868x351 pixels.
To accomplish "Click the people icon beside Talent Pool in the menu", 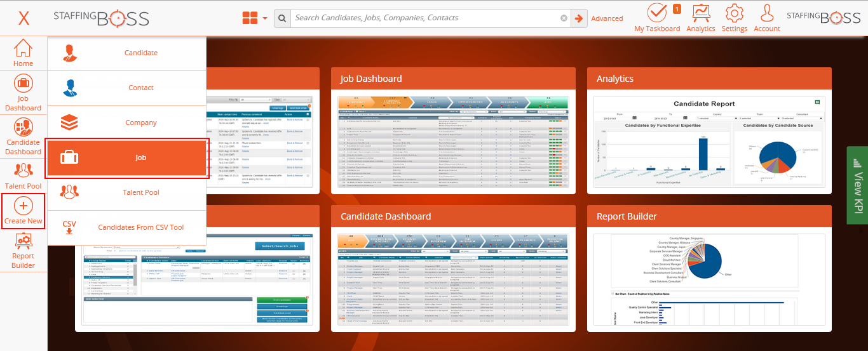I will pos(69,192).
